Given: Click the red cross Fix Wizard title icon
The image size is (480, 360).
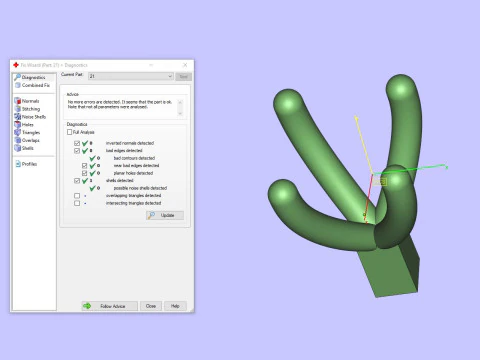Looking at the screenshot, I should point(16,65).
